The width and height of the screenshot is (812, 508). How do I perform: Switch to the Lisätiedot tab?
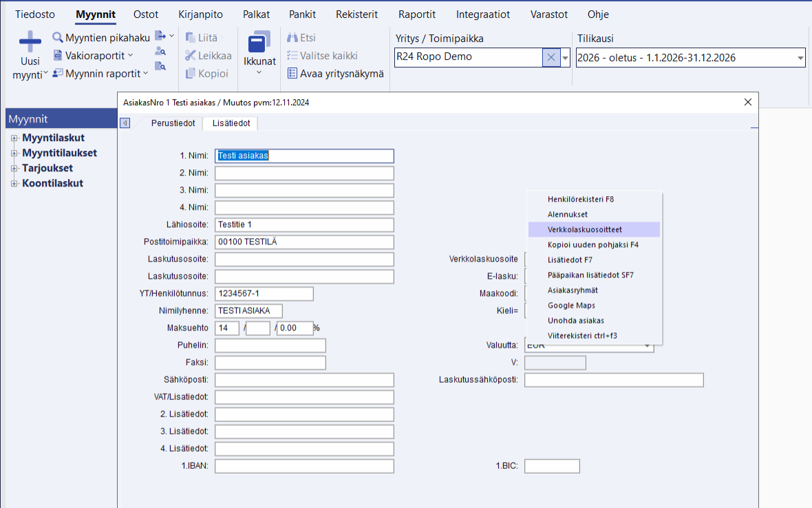click(231, 123)
